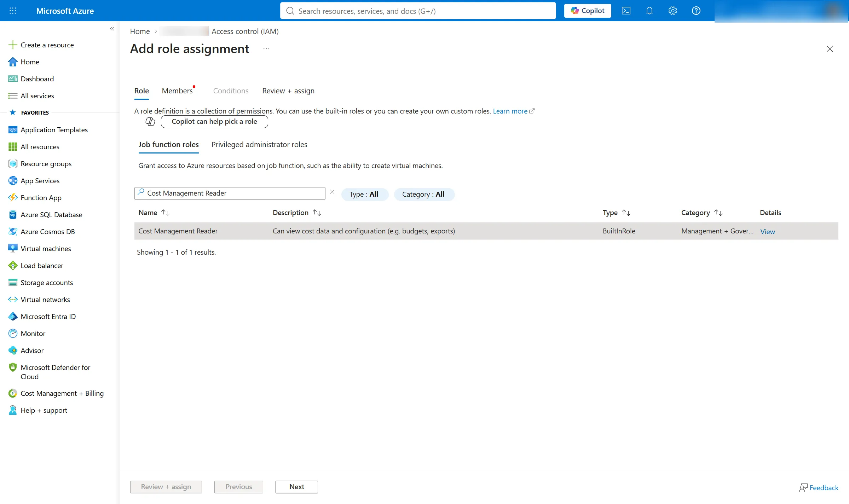Click the Cost Management + Billing icon
Image resolution: width=849 pixels, height=504 pixels.
point(13,393)
